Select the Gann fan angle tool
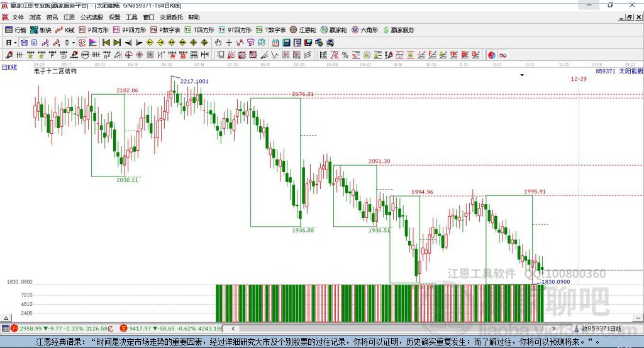This screenshot has height=348, width=644. [231, 55]
